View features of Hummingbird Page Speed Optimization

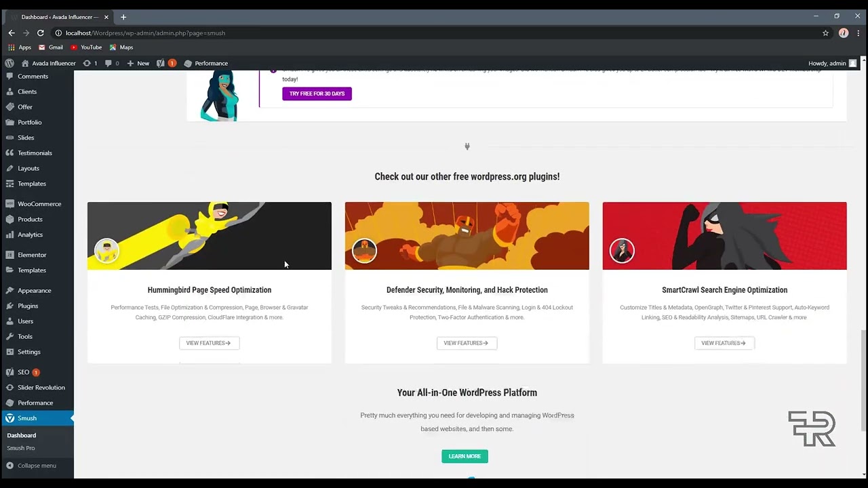pos(209,343)
